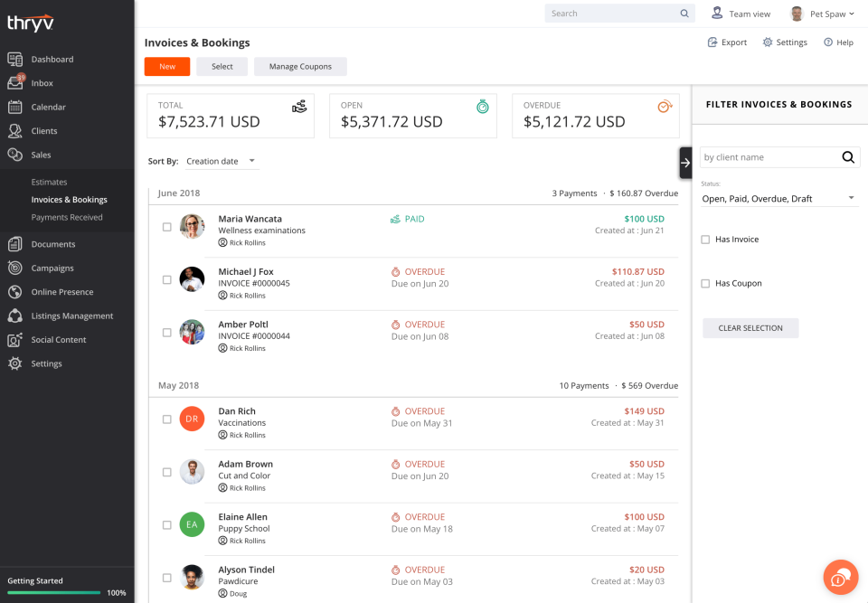Click the top-right Settings gear icon
Image resolution: width=868 pixels, height=603 pixels.
(x=768, y=42)
